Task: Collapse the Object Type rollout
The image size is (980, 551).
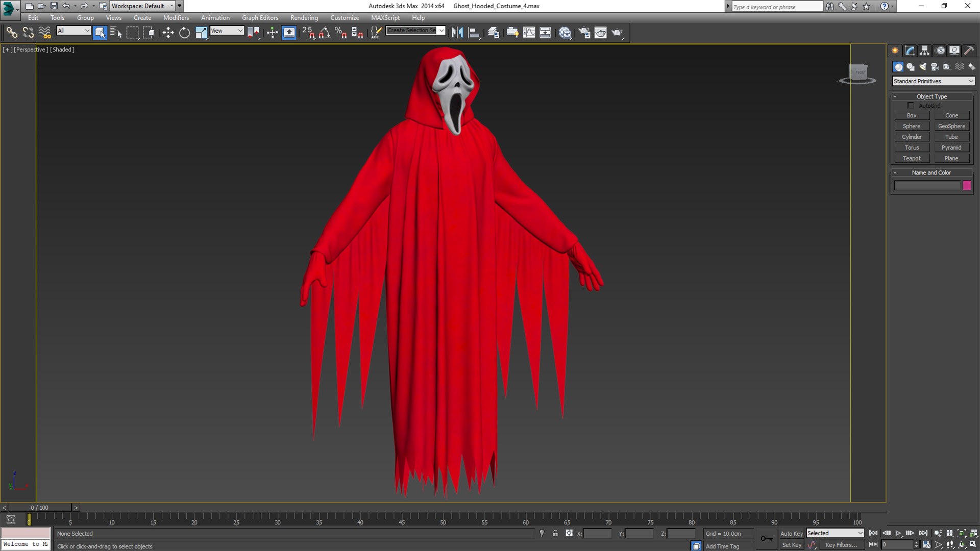Action: coord(932,96)
